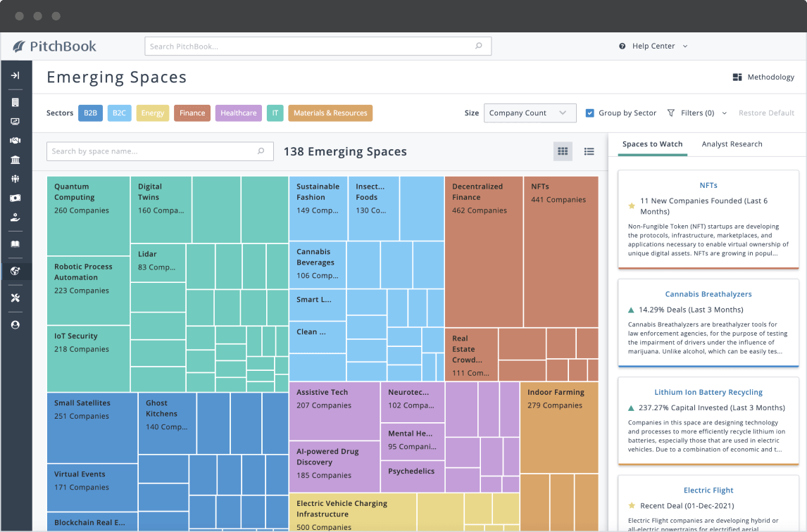Image resolution: width=807 pixels, height=532 pixels.
Task: Expand the Help Center chevron
Action: click(x=685, y=46)
